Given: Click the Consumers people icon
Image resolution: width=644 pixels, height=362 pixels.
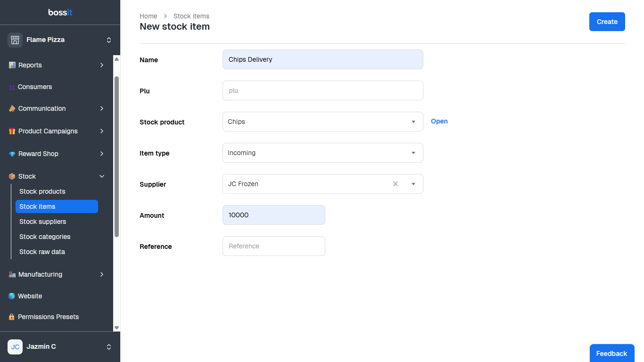Looking at the screenshot, I should pyautogui.click(x=12, y=87).
